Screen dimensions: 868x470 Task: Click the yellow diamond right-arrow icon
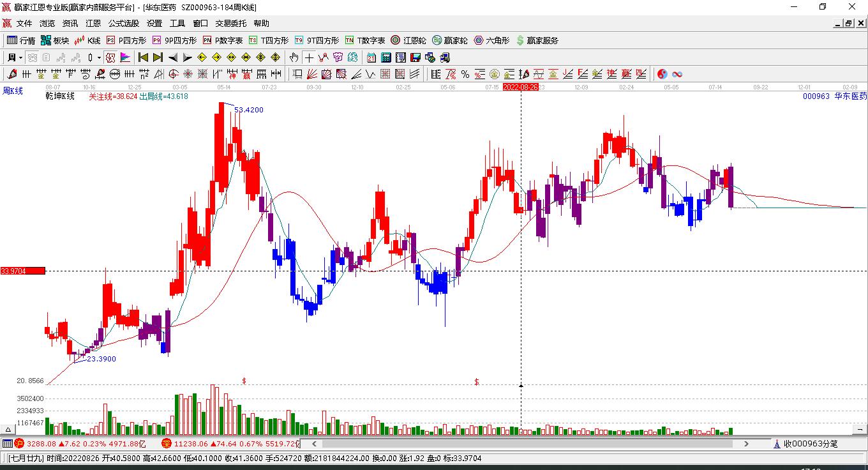(216, 57)
